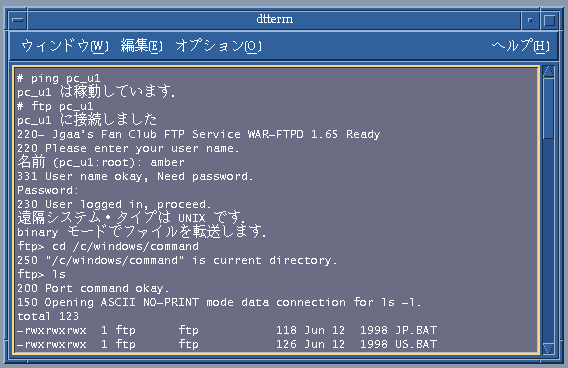This screenshot has width=568, height=368.
Task: Click the 'pc_u1 に接続しました' line
Action: (x=87, y=120)
